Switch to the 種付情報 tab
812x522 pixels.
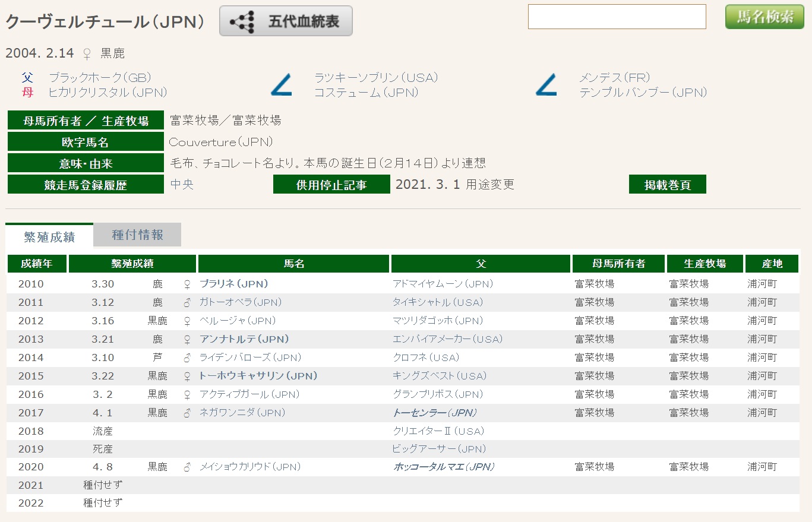point(137,235)
